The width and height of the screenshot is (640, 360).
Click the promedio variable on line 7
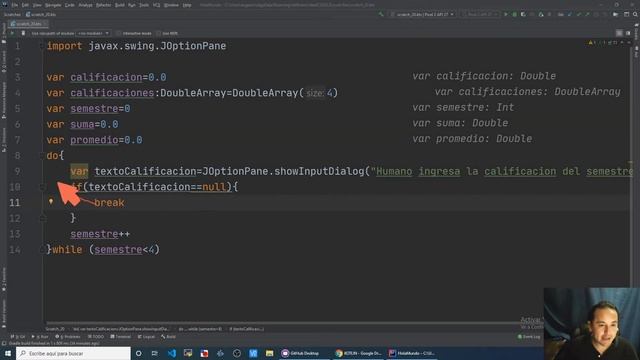[94, 140]
